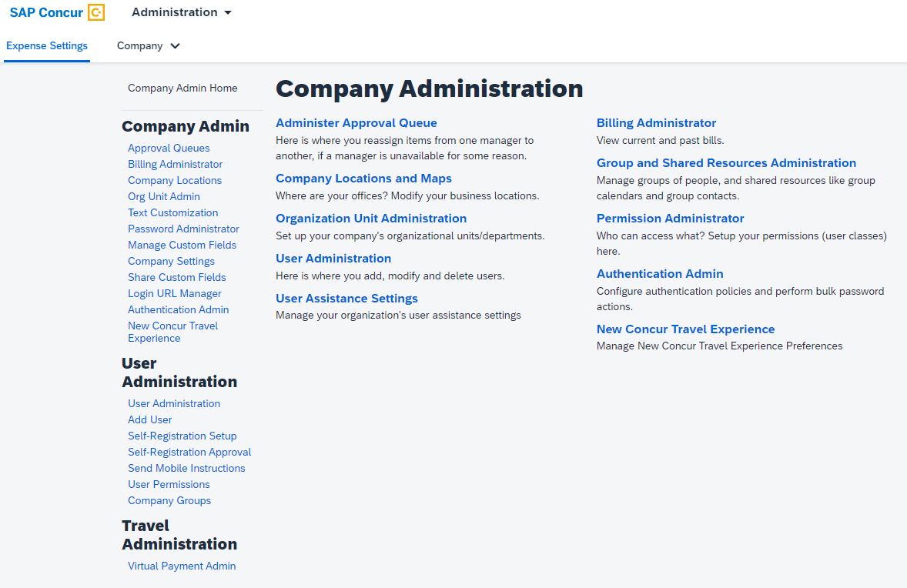The image size is (907, 588).
Task: Open Login URL Manager
Action: (x=174, y=293)
